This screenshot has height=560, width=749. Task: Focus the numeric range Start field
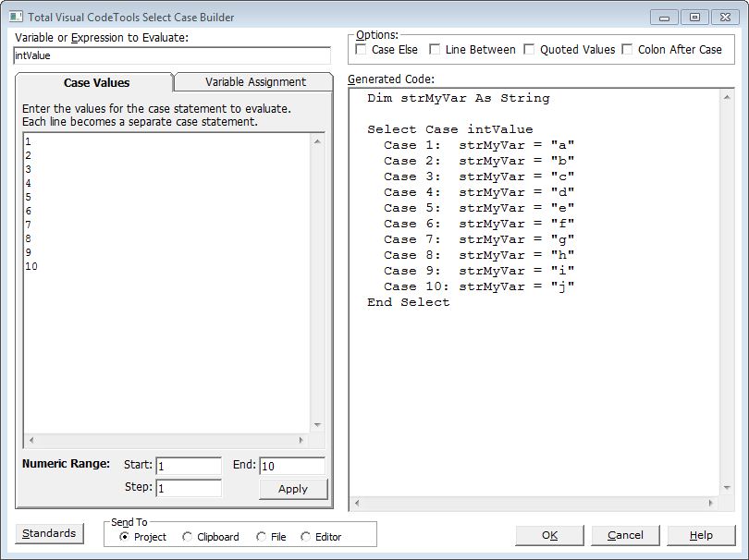(189, 466)
